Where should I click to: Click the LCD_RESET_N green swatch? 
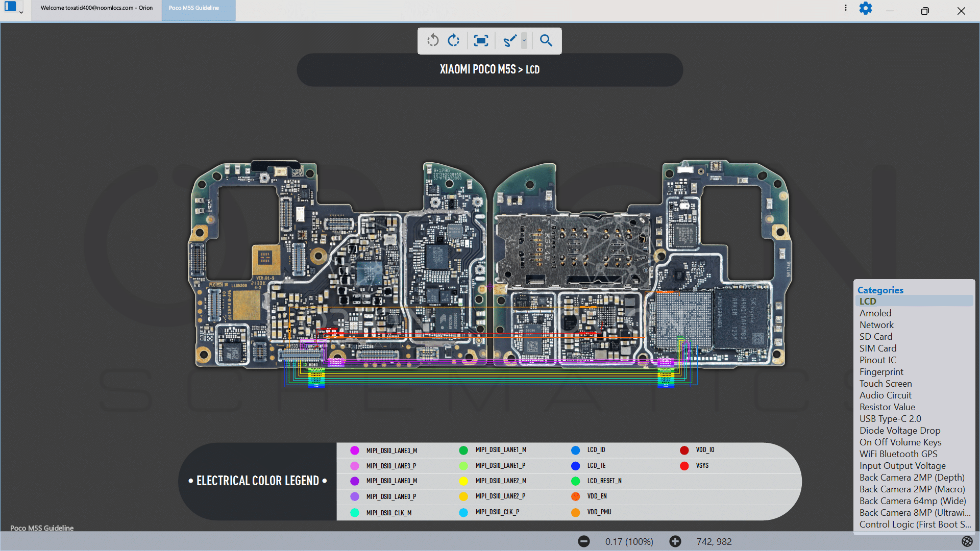click(x=576, y=481)
